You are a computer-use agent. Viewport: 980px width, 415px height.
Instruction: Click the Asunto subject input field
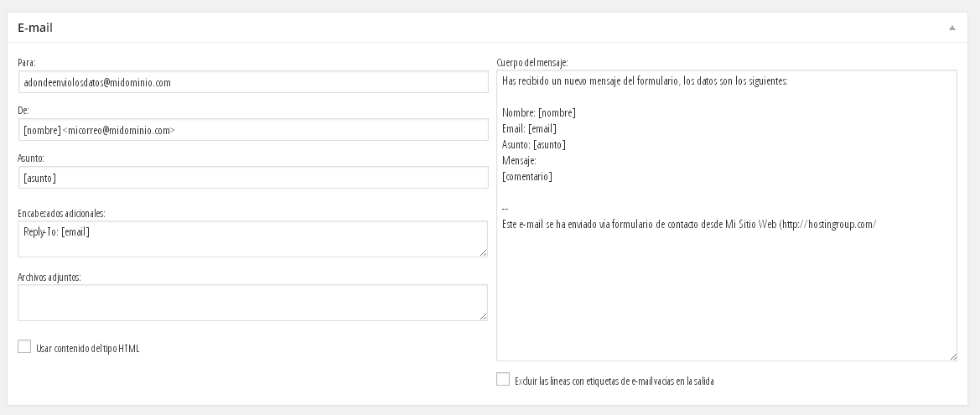(253, 178)
